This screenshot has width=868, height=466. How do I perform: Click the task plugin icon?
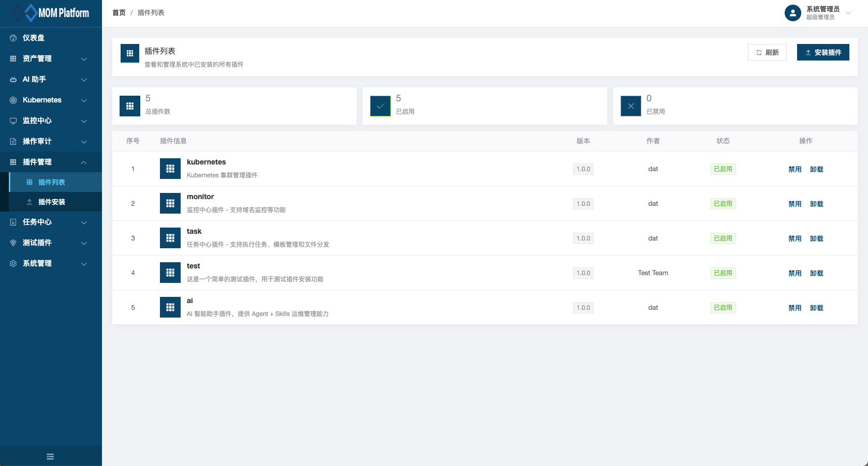coord(170,238)
